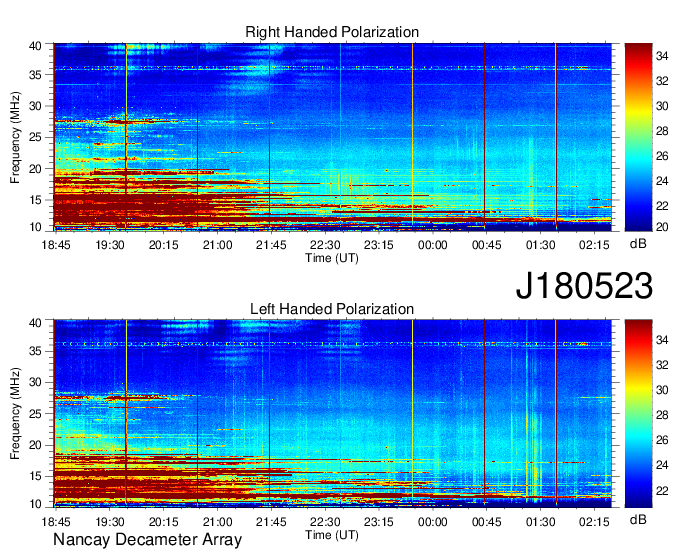Click the 15 MHz tick on upper frequency axis
This screenshot has width=680, height=552.
(35, 200)
